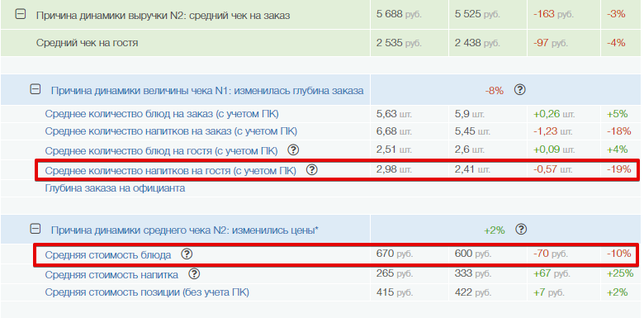Open help icon next to -8% value
Viewport: 644px width, 318px height.
(520, 89)
